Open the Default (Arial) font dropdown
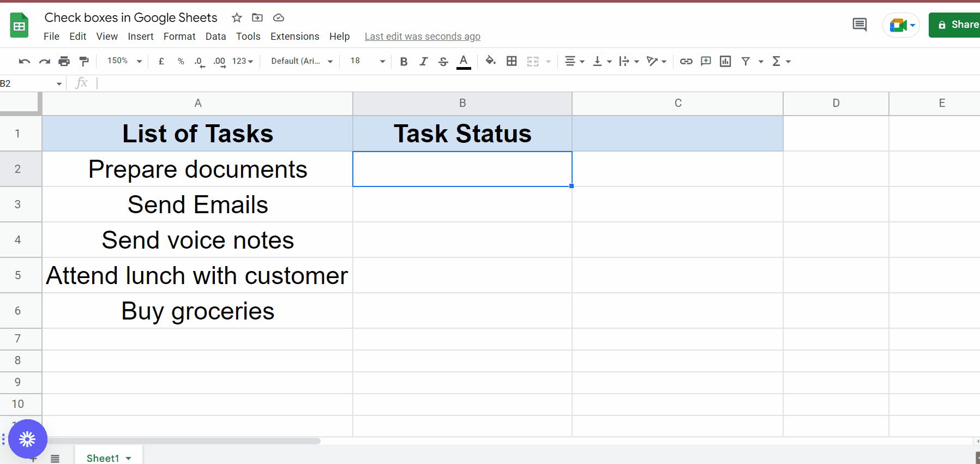980x464 pixels. click(302, 61)
